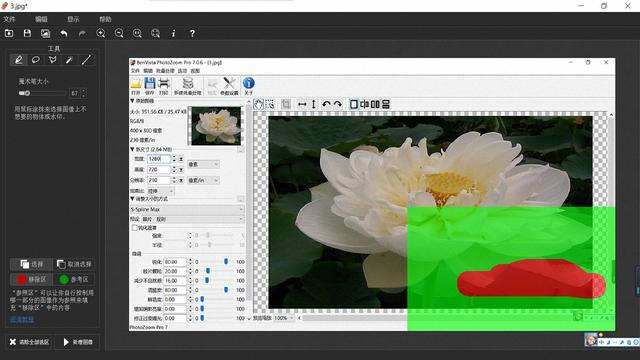This screenshot has height=360, width=640.
Task: Click the zoom out magnifier icon
Action: [x=119, y=33]
